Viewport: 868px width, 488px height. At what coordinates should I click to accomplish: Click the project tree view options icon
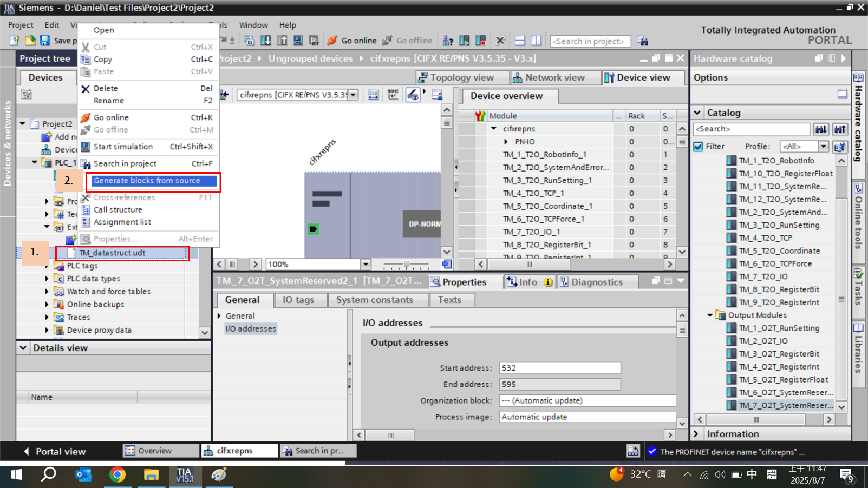[x=26, y=94]
